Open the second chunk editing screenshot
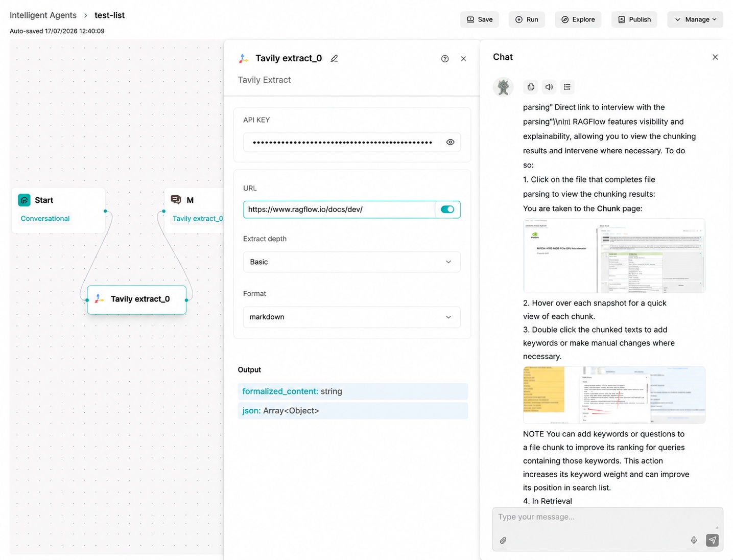This screenshot has height=560, width=733. click(x=614, y=395)
